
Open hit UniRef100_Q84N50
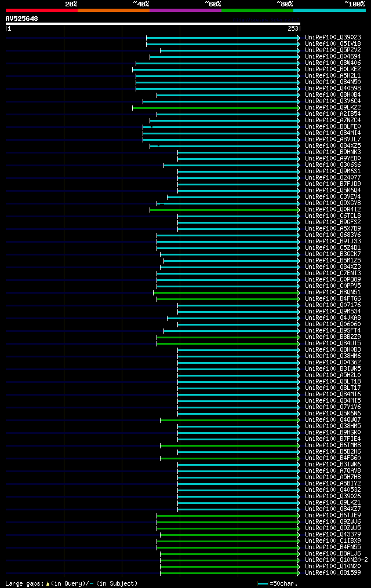tap(333, 82)
